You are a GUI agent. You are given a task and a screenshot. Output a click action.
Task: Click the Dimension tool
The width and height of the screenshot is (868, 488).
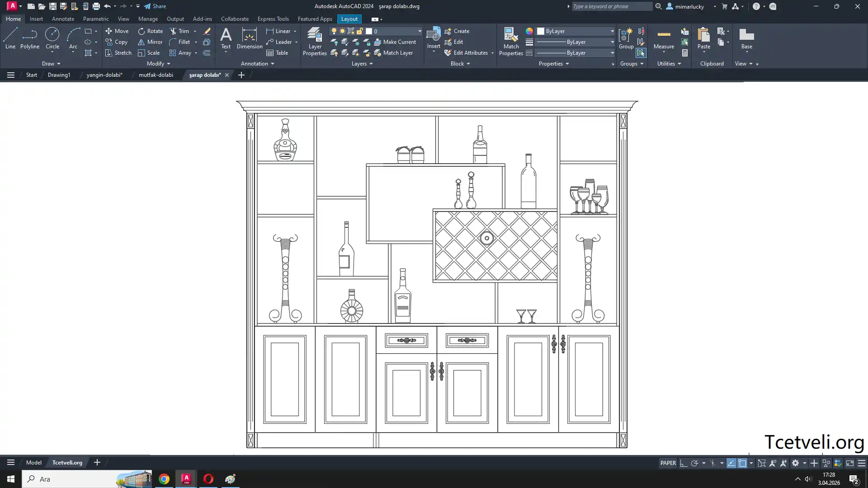[x=249, y=38]
